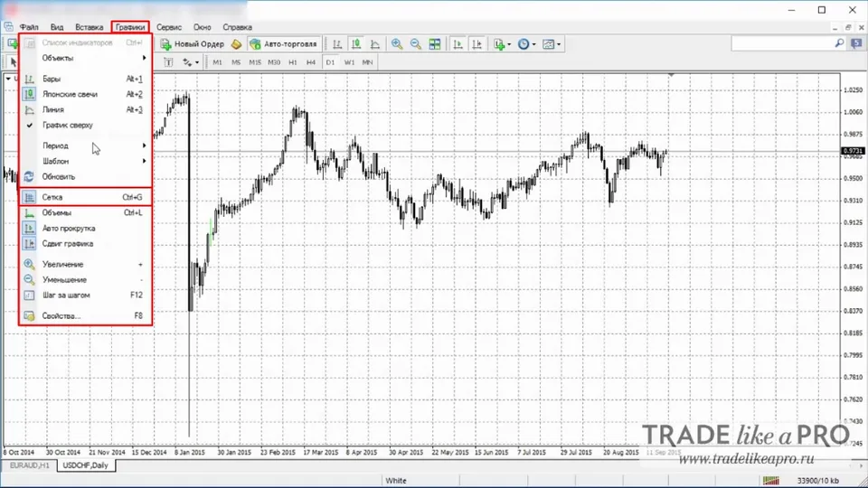Screen dimensions: 868x488
Task: Click the zoom out magnifier toolbar icon
Action: pyautogui.click(x=416, y=44)
